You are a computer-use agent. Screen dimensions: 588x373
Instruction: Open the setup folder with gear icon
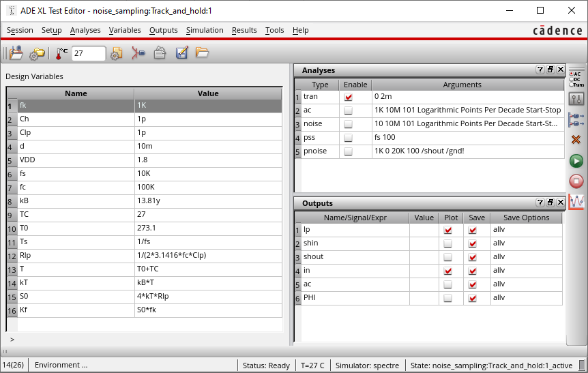click(37, 53)
